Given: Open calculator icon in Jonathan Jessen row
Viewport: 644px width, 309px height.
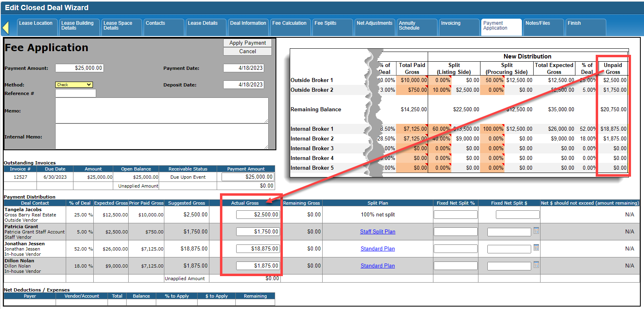Looking at the screenshot, I should pyautogui.click(x=536, y=248).
